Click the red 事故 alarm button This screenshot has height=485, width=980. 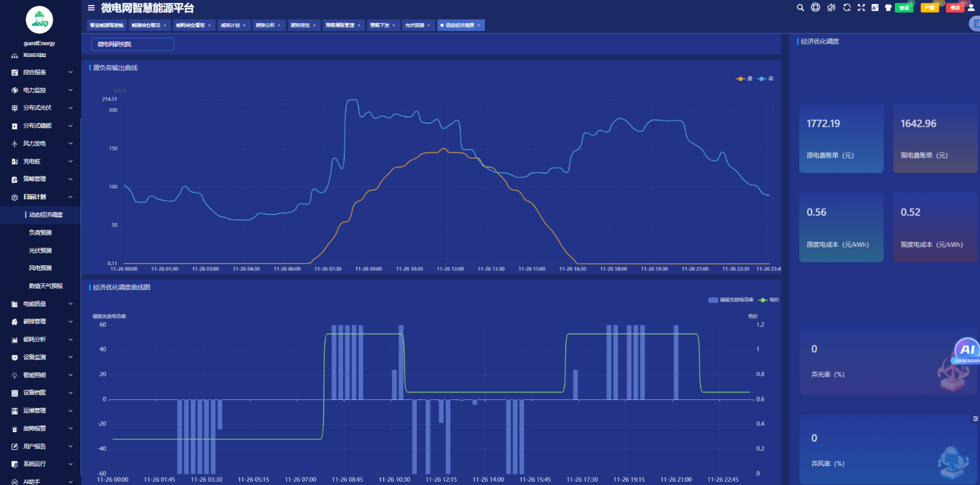(955, 8)
